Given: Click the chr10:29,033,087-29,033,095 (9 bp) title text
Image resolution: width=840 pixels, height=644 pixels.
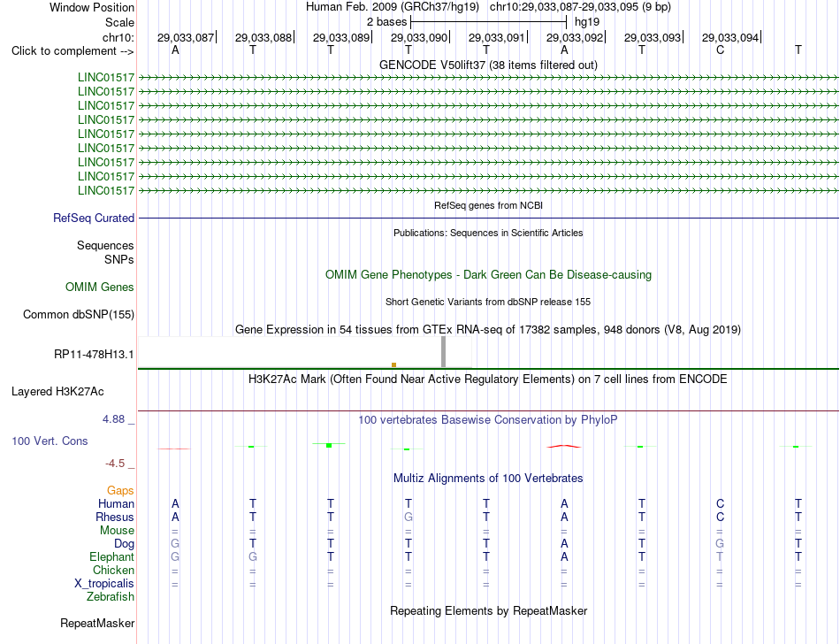Looking at the screenshot, I should coord(580,7).
